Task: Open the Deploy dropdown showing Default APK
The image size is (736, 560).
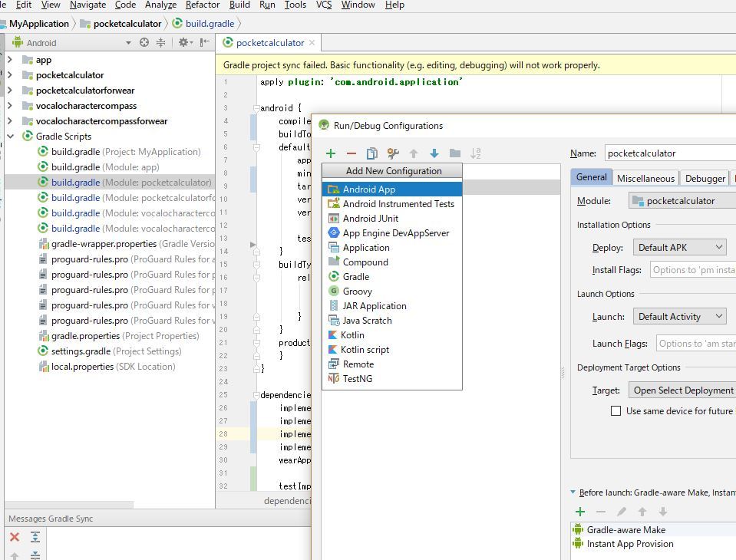Action: 680,247
